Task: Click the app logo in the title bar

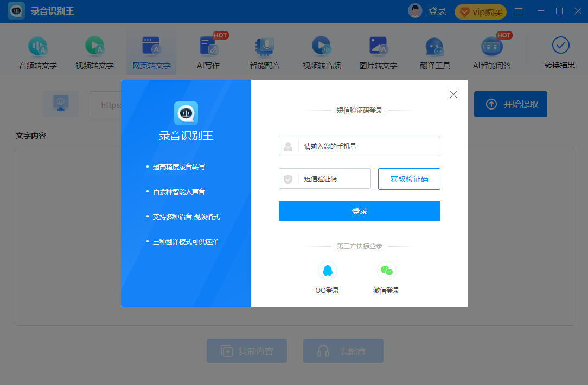Action: pos(16,11)
